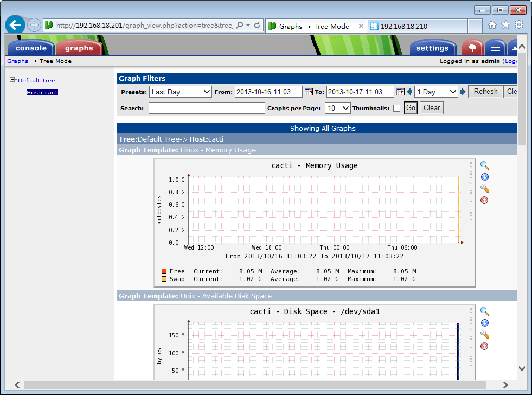This screenshot has height=395, width=532.
Task: Select Graphs -> Tree Mode browser tab
Action: [x=314, y=26]
